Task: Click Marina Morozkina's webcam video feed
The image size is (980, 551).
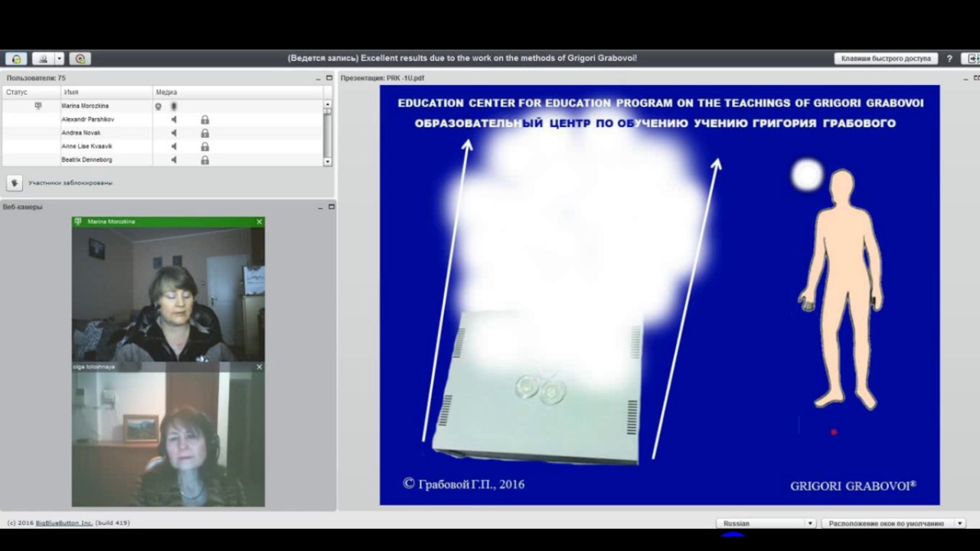Action: 168,295
